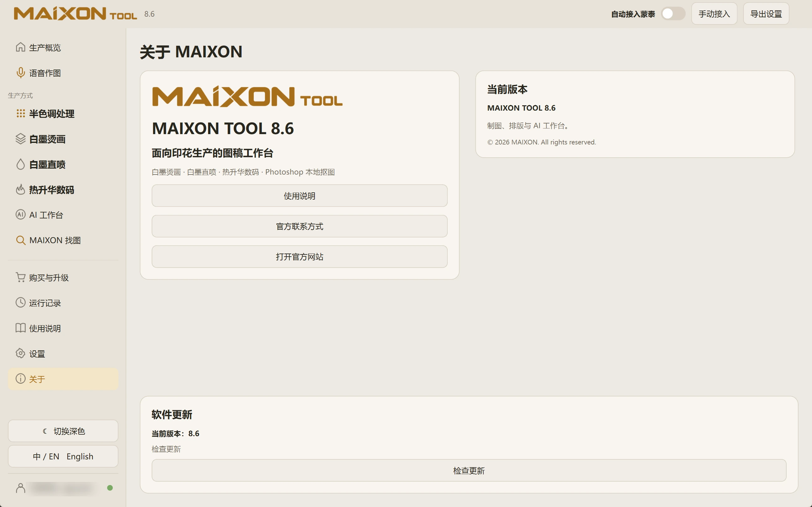Screen dimensions: 812x507
Task: Open 购买与升级 page
Action: 63,277
